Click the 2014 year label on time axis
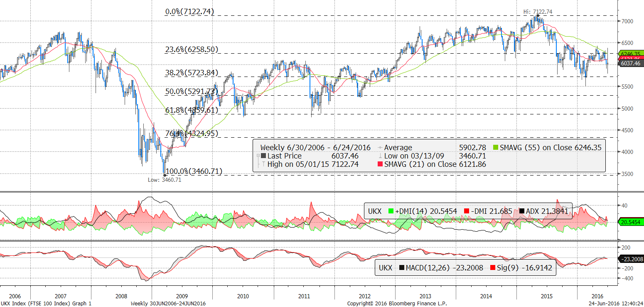Image resolution: width=644 pixels, height=307 pixels. tap(486, 296)
